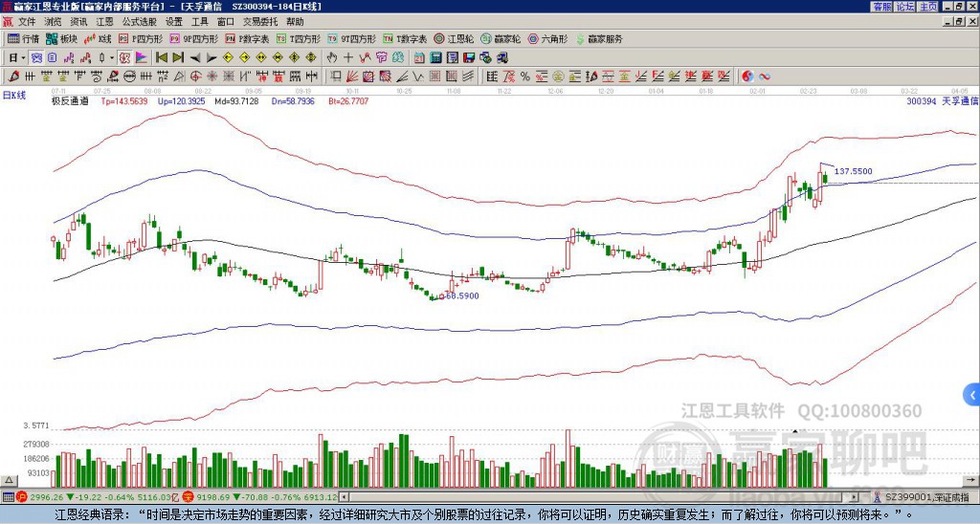Open the 板块 sector view

pos(62,38)
